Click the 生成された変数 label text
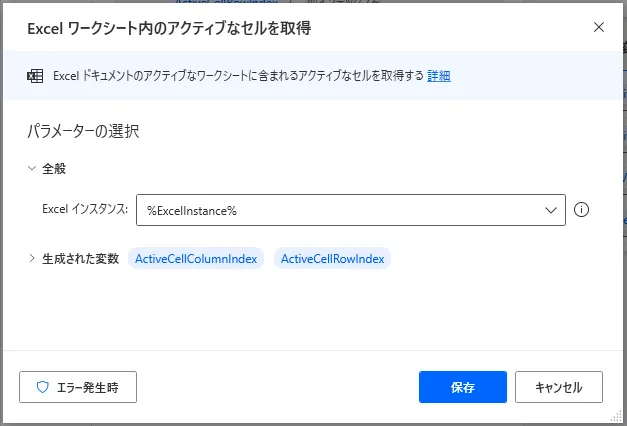The width and height of the screenshot is (627, 426). coord(81,259)
